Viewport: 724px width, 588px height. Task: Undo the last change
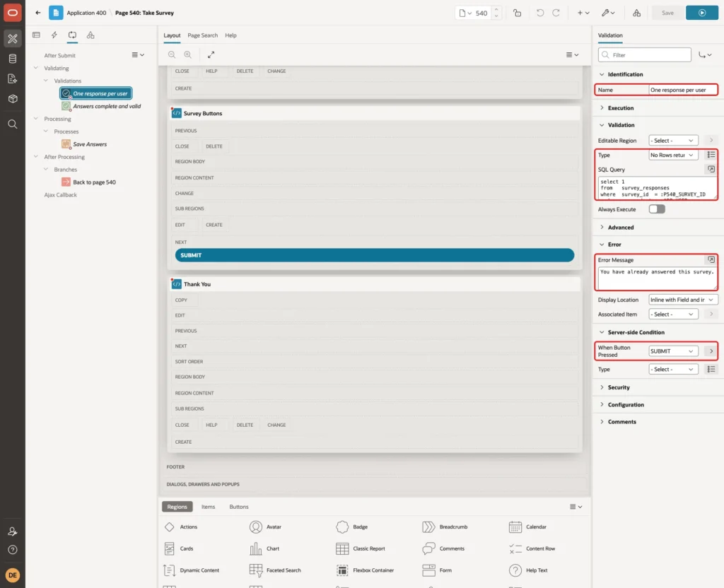pos(539,13)
